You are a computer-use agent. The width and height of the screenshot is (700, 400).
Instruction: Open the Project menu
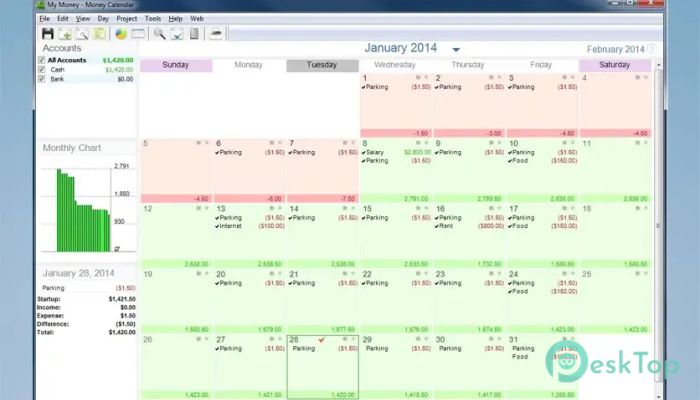coord(127,18)
